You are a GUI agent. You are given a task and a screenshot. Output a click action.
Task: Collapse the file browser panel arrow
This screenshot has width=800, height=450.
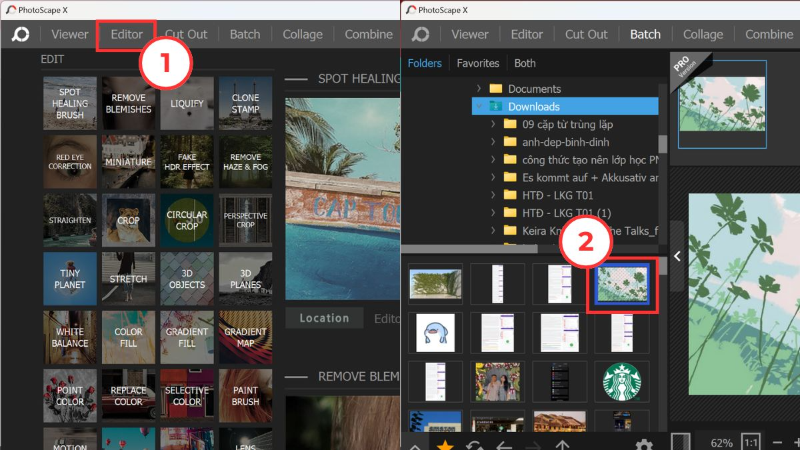point(677,256)
